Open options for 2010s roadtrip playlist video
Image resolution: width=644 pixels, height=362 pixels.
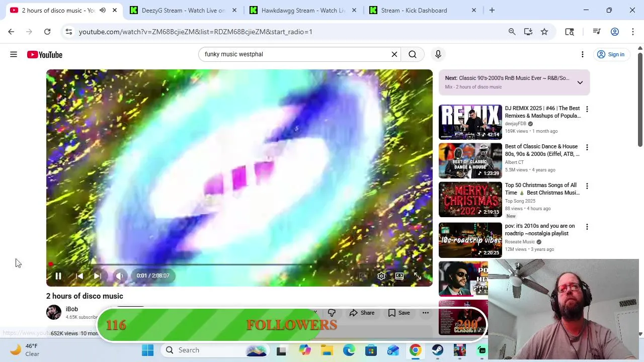point(587,227)
